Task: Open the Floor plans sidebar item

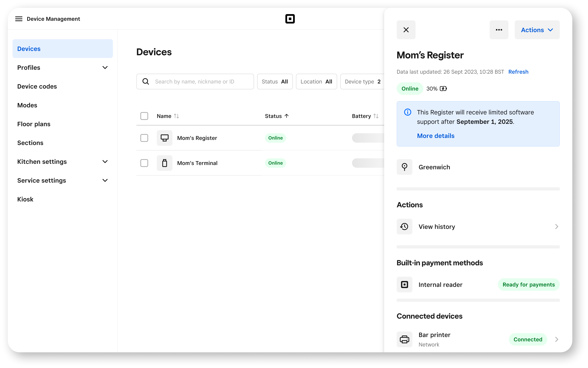Action: (34, 124)
